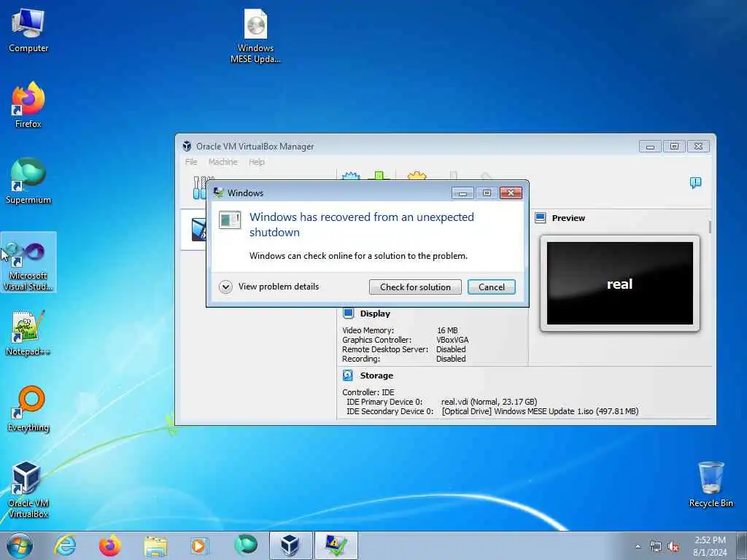Show hidden system tray icons
Image resolution: width=747 pixels, height=560 pixels.
click(x=638, y=547)
